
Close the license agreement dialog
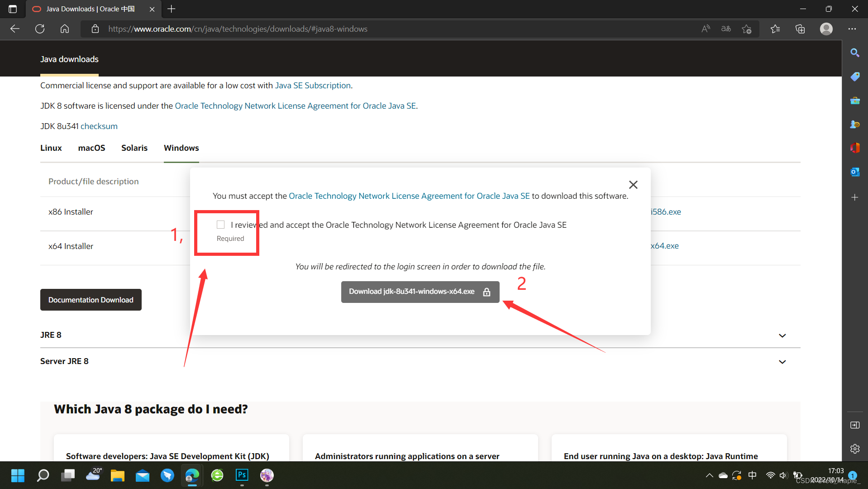click(633, 185)
